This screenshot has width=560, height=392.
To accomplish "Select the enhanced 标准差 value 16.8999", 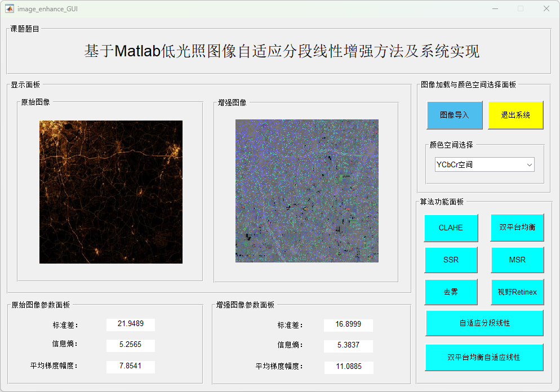I will (348, 324).
